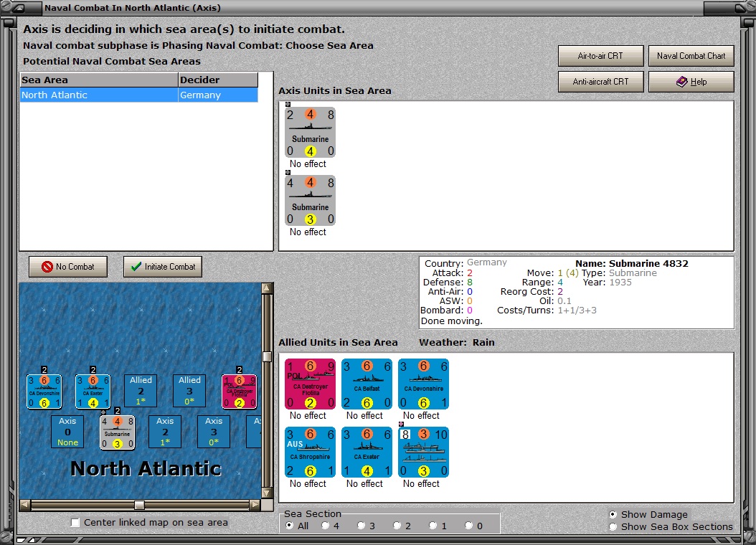Click the Submarine counter on the map
The height and width of the screenshot is (545, 756).
pos(117,432)
